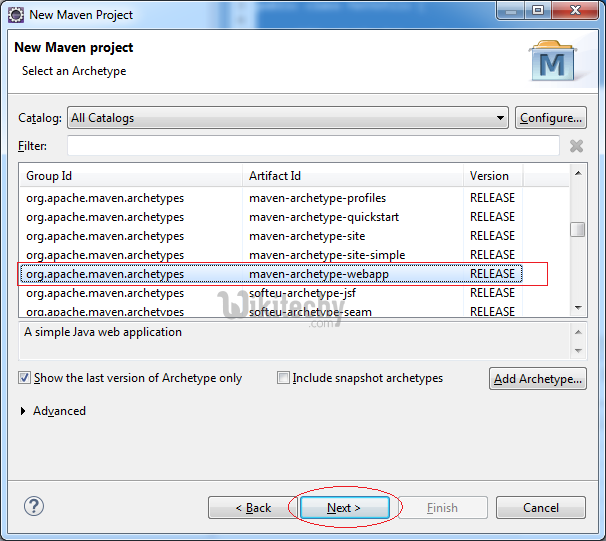The width and height of the screenshot is (606, 541).
Task: Cancel the New Maven Project wizard
Action: click(541, 508)
